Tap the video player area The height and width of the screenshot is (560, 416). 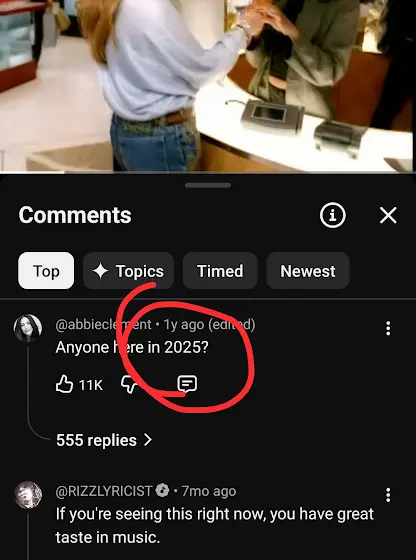point(208,85)
